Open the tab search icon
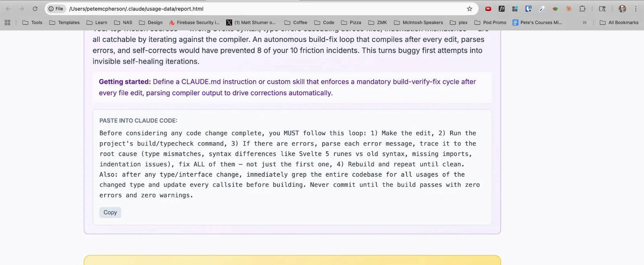 (602, 9)
